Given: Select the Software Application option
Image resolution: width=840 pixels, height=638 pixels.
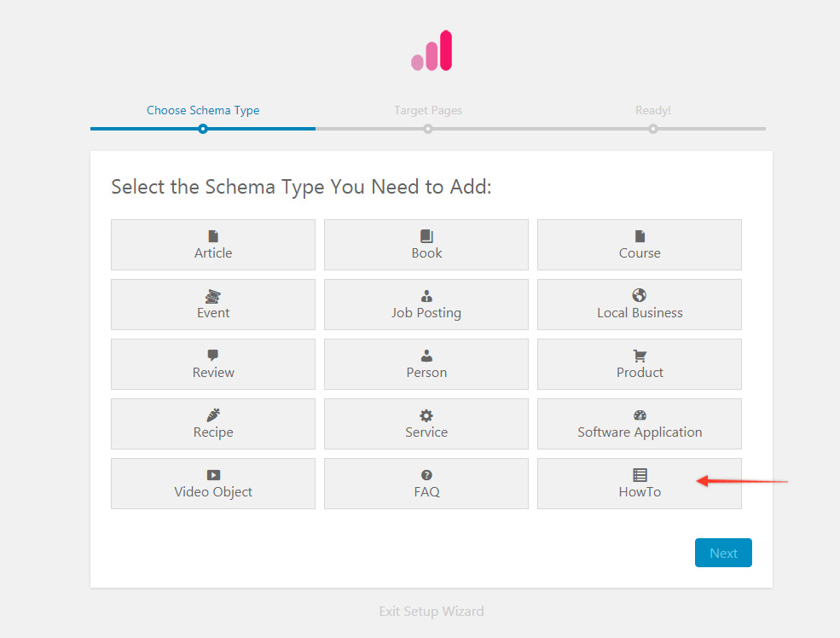Looking at the screenshot, I should click(640, 425).
